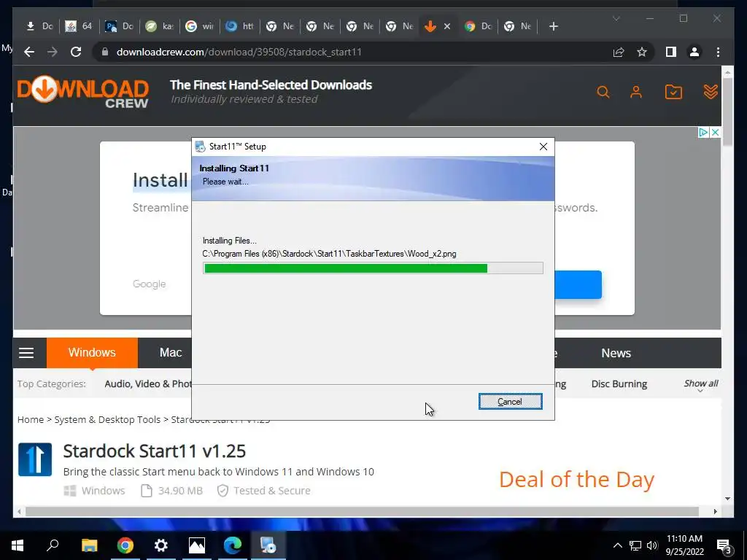Image resolution: width=747 pixels, height=560 pixels.
Task: Open Chrome from taskbar
Action: coord(125,545)
